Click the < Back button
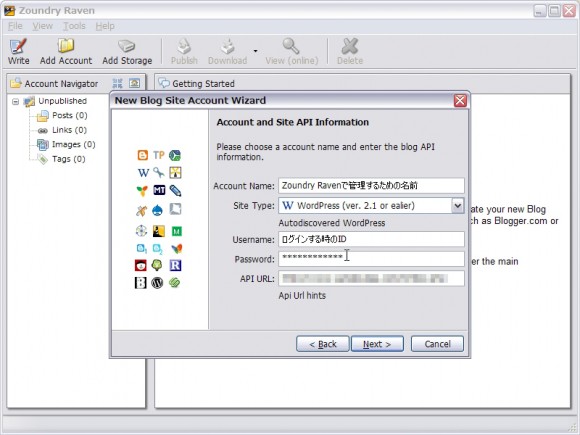The image size is (580, 435). coord(323,344)
